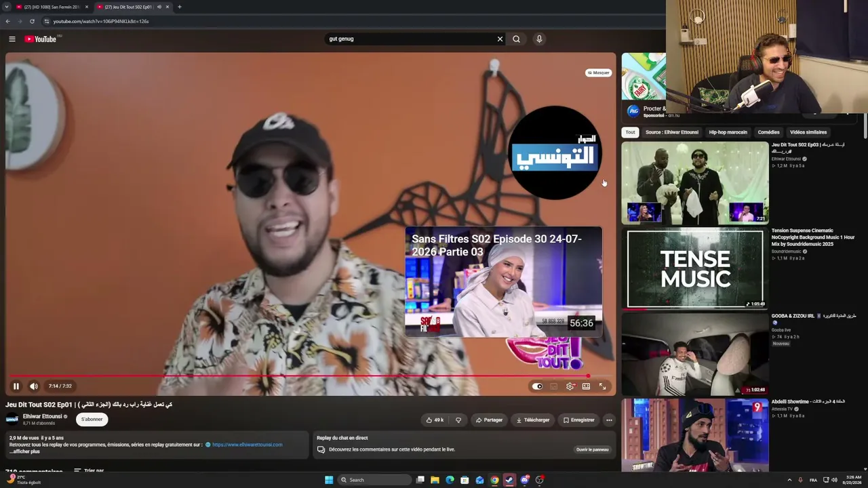Open Jeu Dit Tout S02 Ep03 thumbnail
The image size is (868, 488).
click(x=695, y=183)
